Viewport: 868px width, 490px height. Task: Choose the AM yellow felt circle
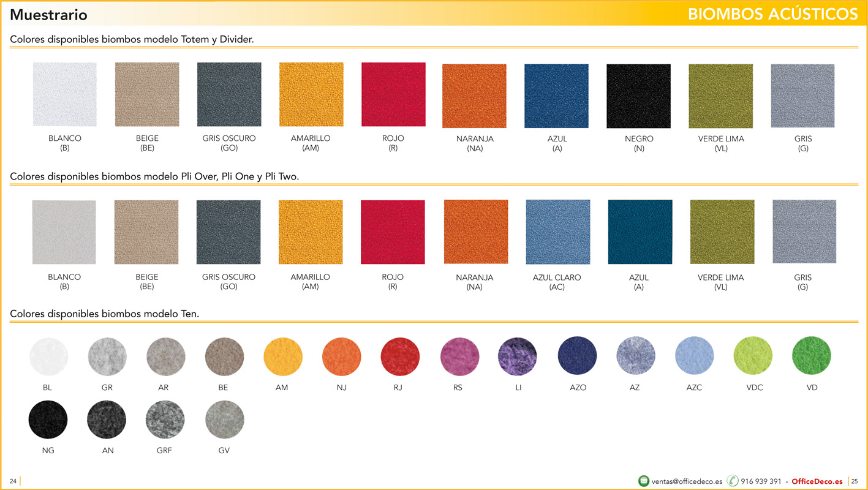coord(283,356)
